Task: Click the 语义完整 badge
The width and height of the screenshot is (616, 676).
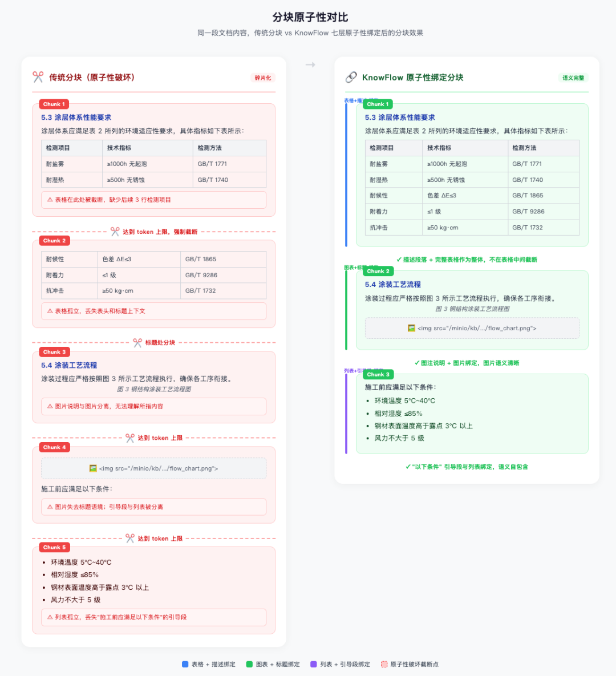Action: click(x=572, y=77)
